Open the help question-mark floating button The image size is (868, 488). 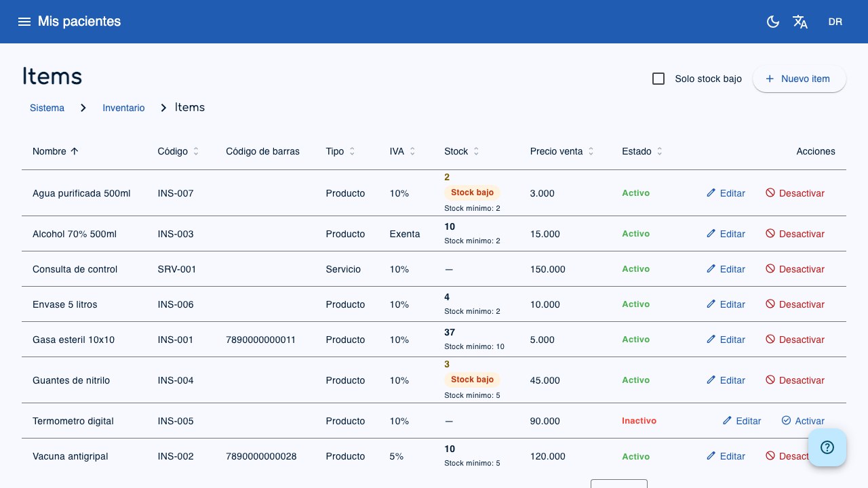pos(827,447)
